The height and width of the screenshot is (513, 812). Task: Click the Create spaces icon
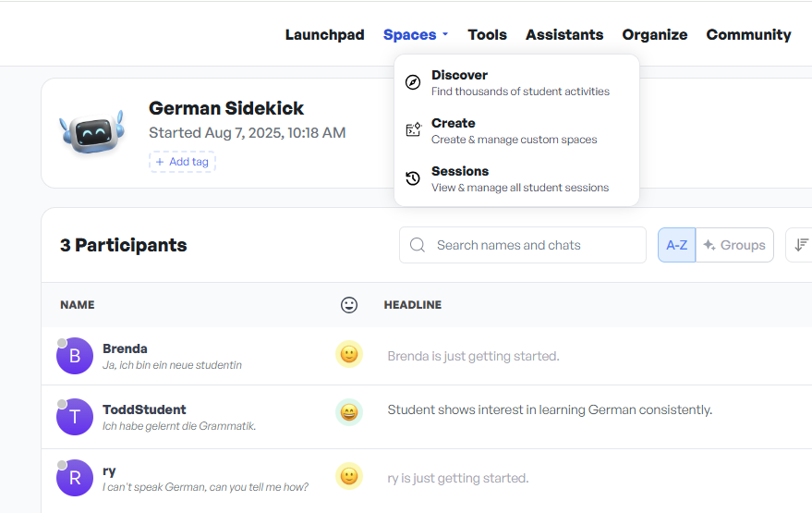[413, 130]
